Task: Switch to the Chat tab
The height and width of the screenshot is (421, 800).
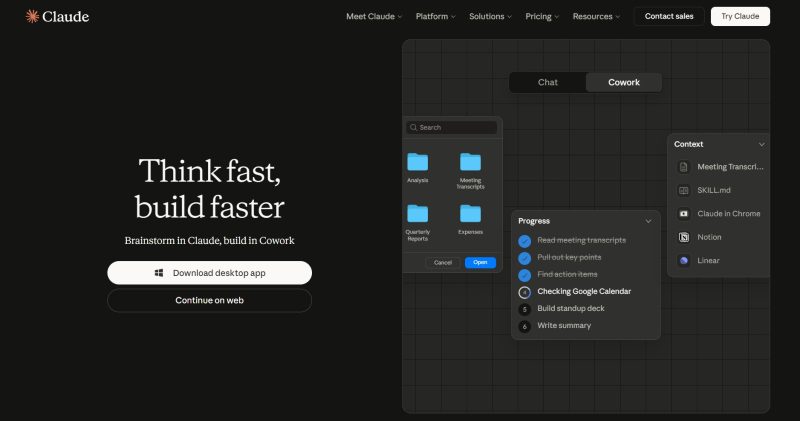Action: click(x=547, y=82)
